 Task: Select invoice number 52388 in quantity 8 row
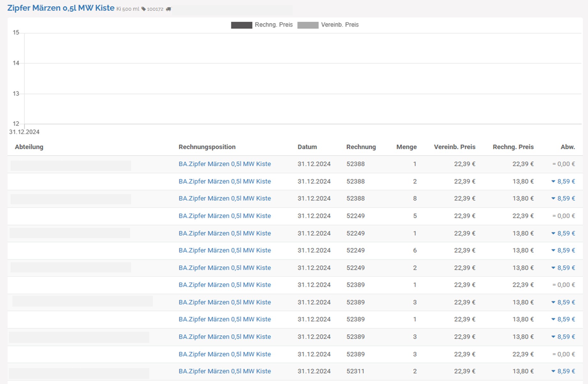(355, 198)
